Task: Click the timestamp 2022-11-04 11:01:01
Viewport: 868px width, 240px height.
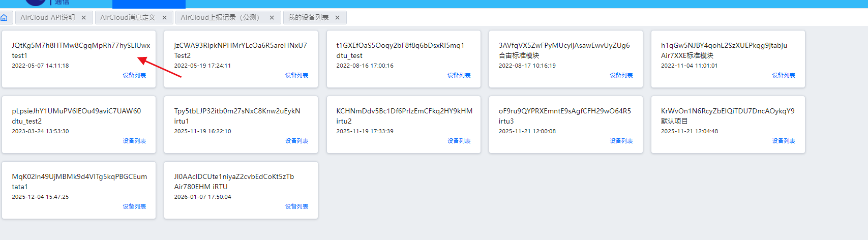Action: [x=689, y=66]
